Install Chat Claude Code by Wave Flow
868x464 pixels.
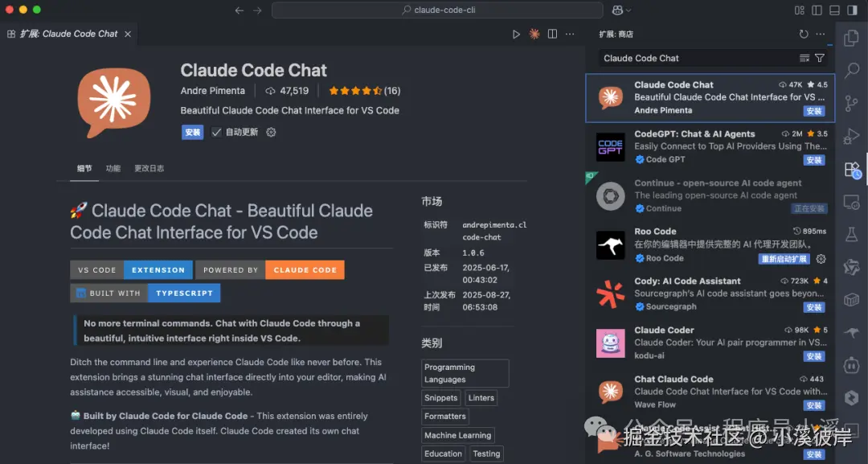click(813, 405)
